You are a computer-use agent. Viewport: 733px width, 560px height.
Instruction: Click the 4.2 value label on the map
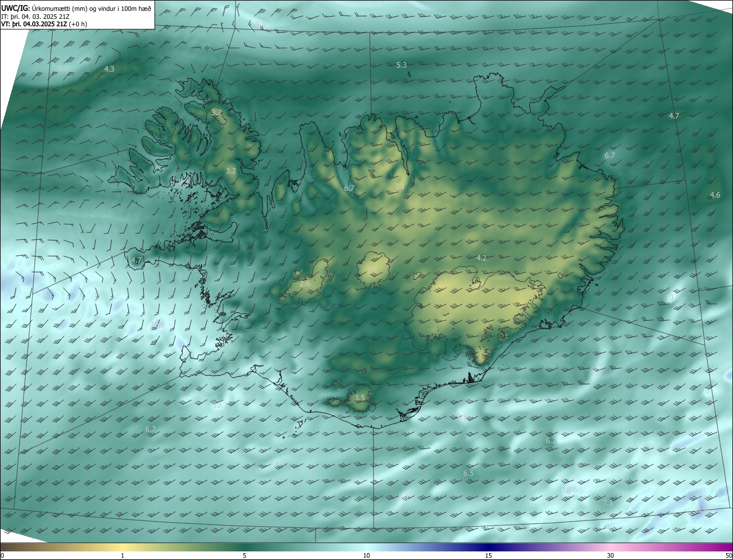(x=482, y=258)
